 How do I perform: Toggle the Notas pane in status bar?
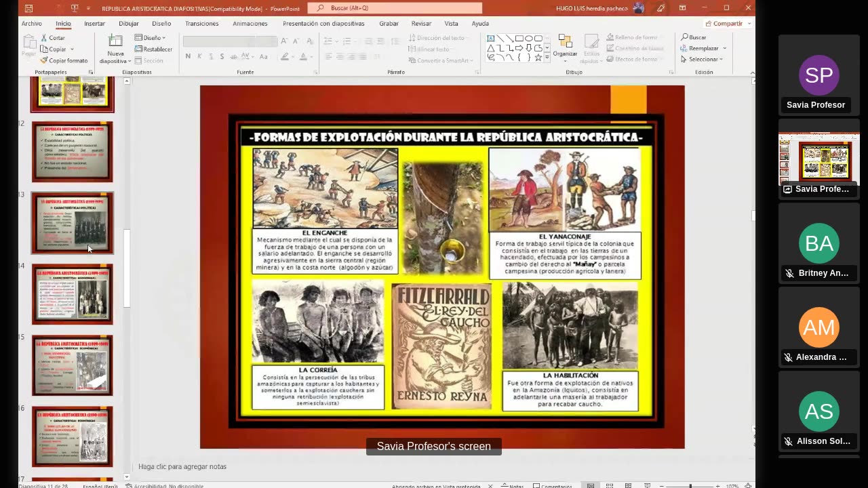click(513, 485)
